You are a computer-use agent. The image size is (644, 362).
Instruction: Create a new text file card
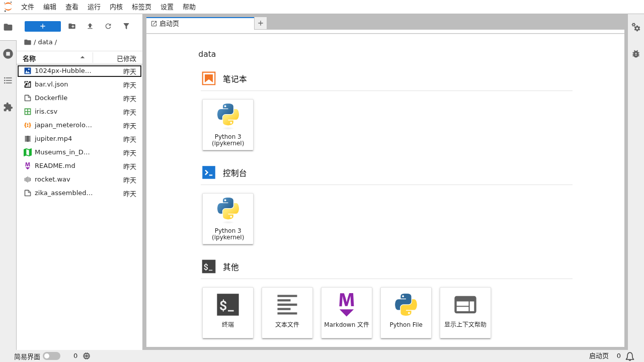point(287,313)
